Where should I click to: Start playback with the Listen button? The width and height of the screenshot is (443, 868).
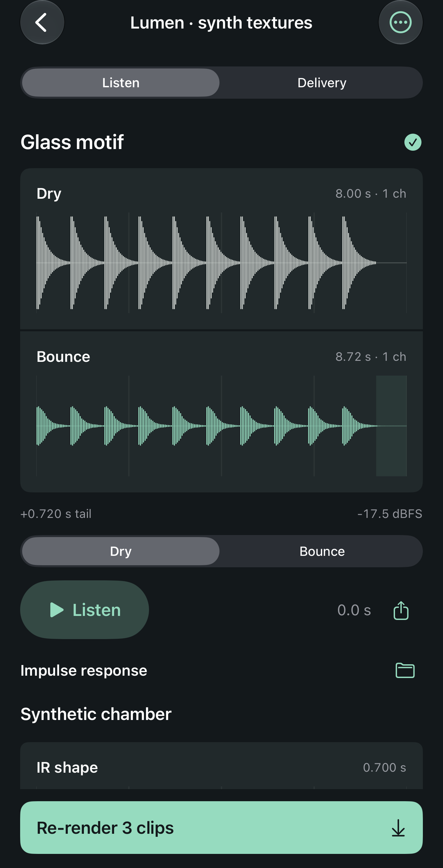[x=85, y=610]
